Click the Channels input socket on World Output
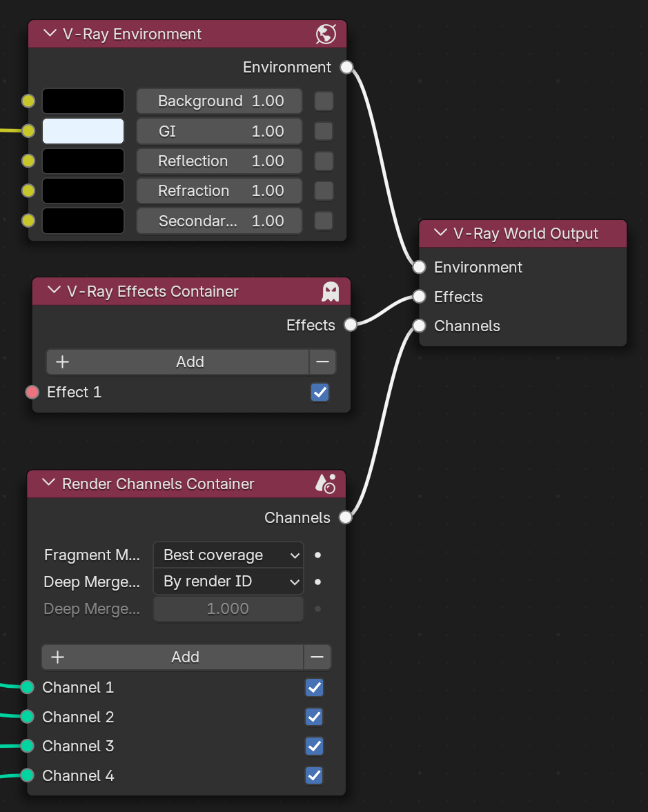This screenshot has height=812, width=648. tap(419, 326)
